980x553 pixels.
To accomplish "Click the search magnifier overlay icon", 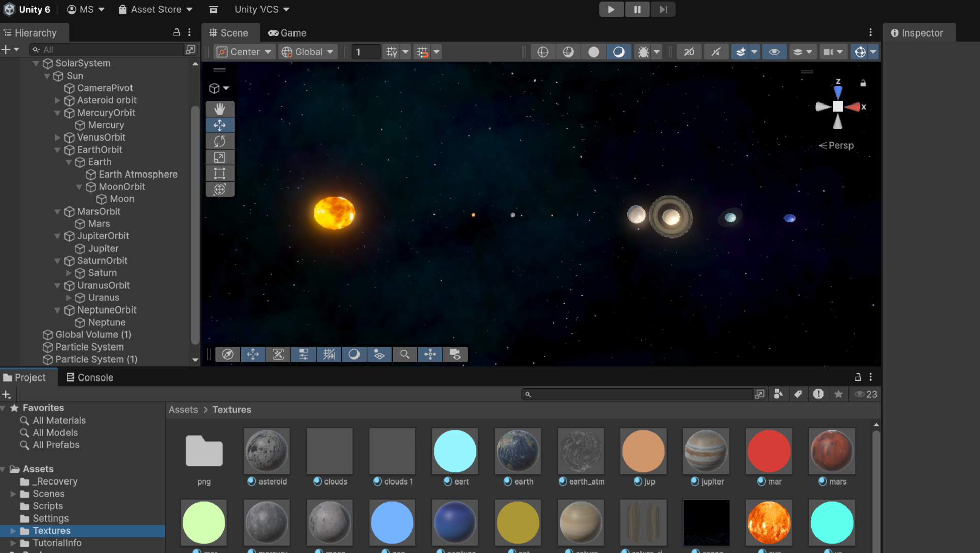I will coord(404,354).
